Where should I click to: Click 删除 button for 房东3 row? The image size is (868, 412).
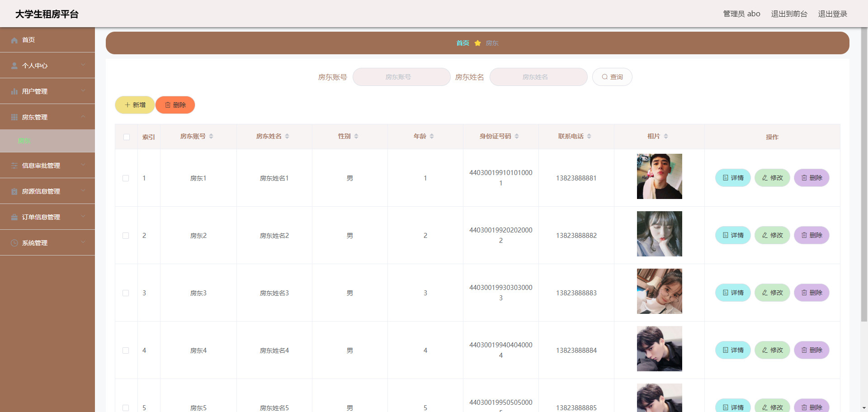click(x=811, y=293)
